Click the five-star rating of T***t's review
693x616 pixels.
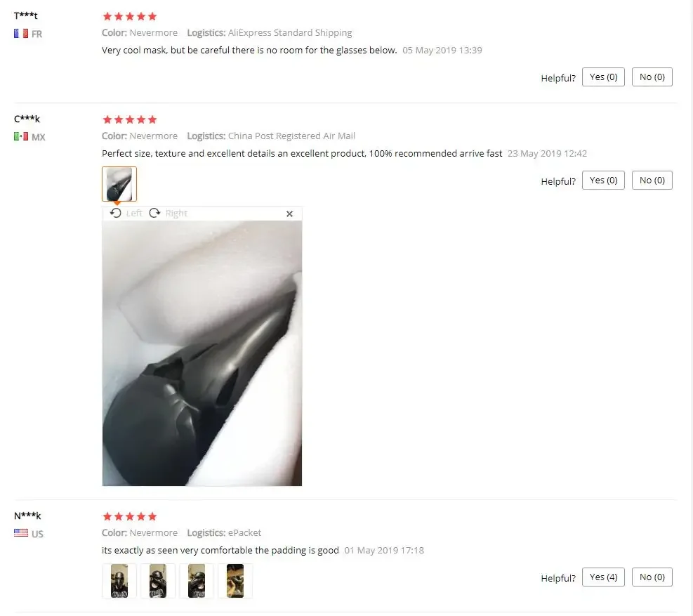pos(129,16)
